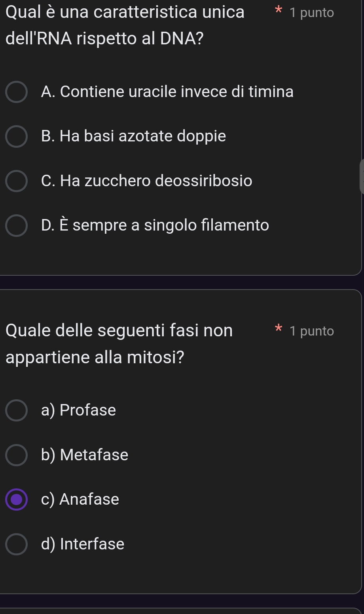Screen dimensions: 364x614
Task: Select radio circle for A. Contiene uracile
Action: [17, 92]
